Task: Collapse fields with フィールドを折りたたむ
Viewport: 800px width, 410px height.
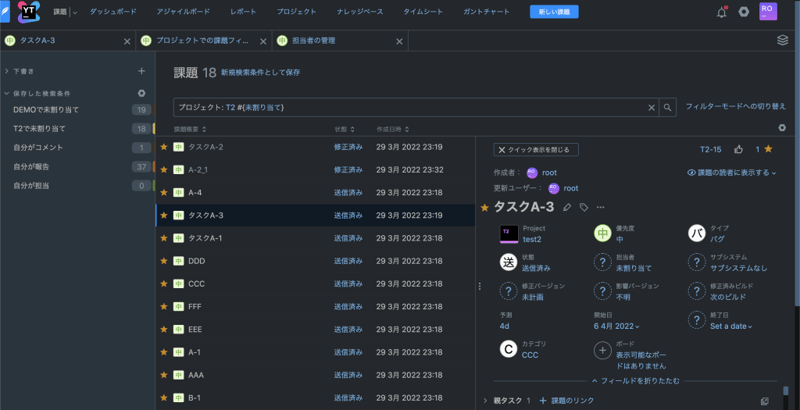Action: tap(636, 381)
